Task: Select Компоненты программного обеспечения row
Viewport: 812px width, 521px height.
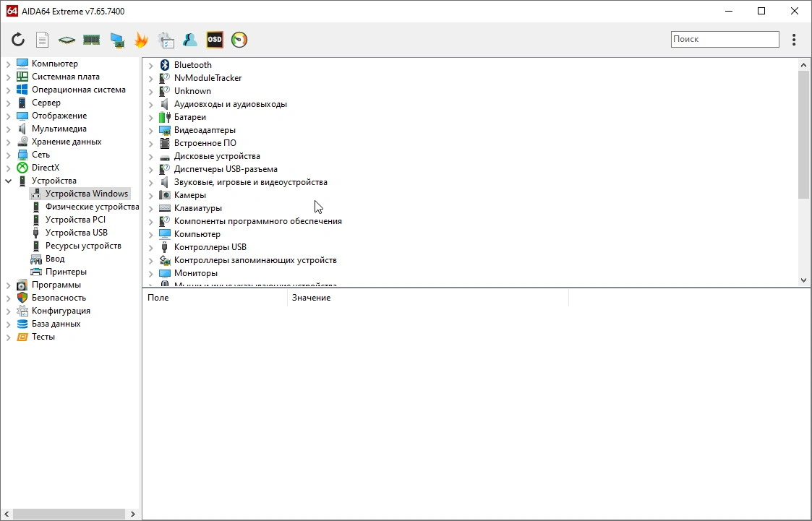Action: coord(258,221)
